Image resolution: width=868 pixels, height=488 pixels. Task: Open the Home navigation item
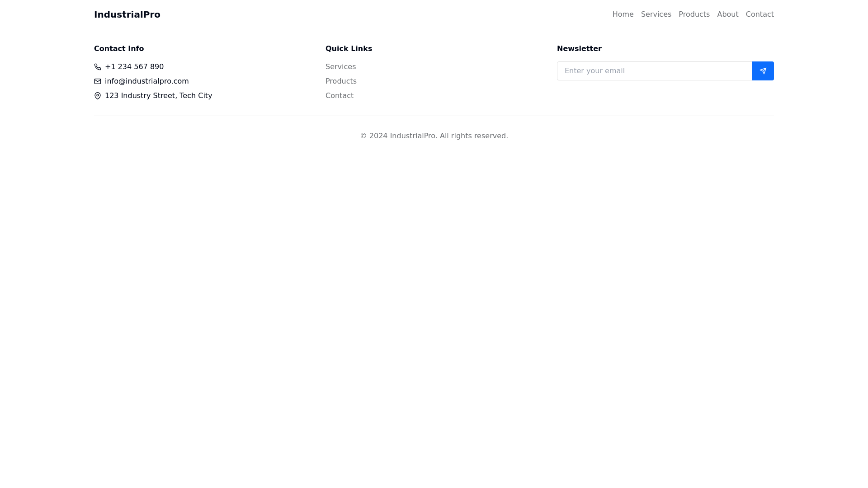pos(623,14)
